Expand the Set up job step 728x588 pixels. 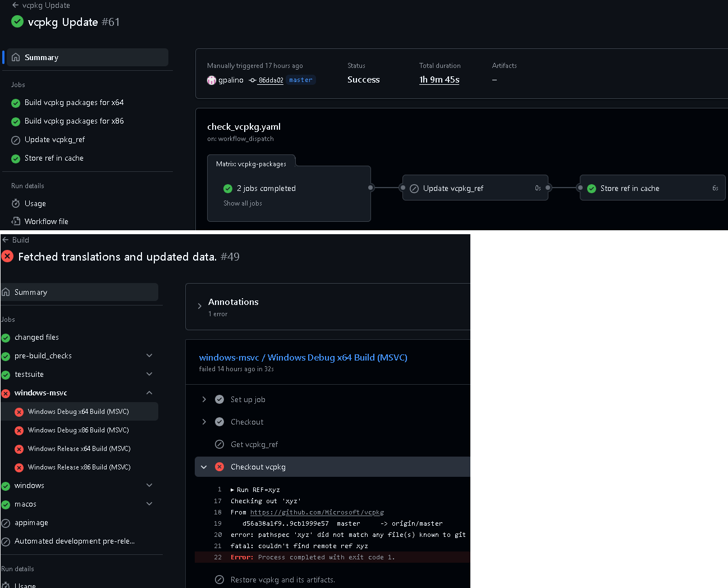click(204, 399)
